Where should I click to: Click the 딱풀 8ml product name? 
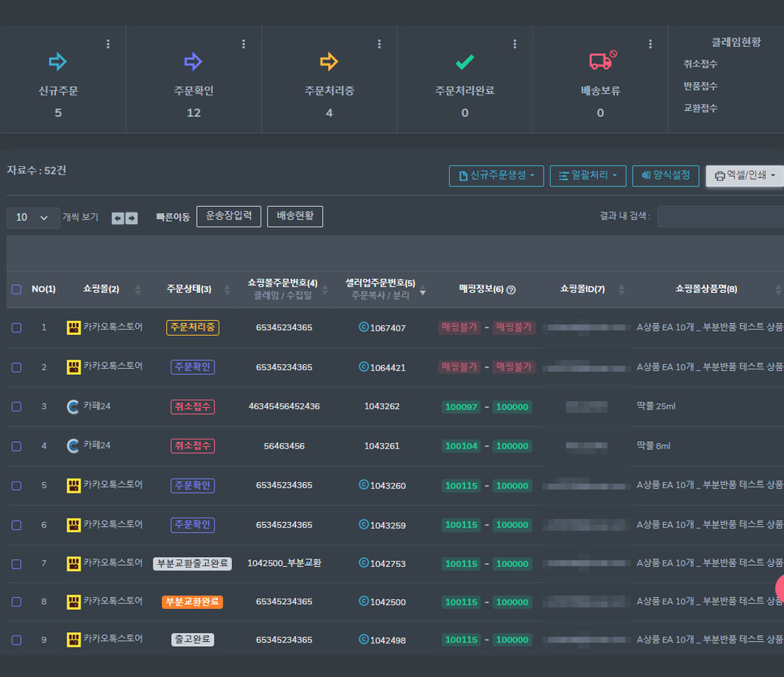tap(654, 446)
